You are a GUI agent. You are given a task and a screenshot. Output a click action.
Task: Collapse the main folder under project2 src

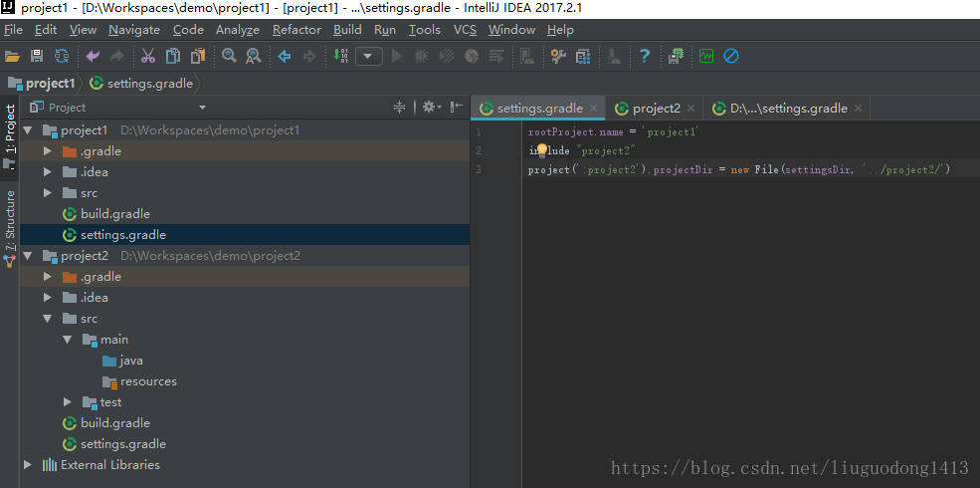point(68,340)
